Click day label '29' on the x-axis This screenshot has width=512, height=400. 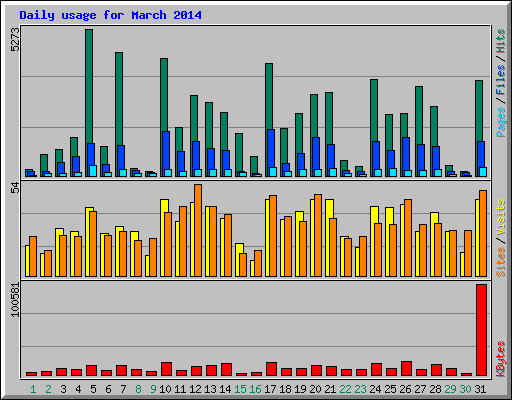tap(450, 389)
